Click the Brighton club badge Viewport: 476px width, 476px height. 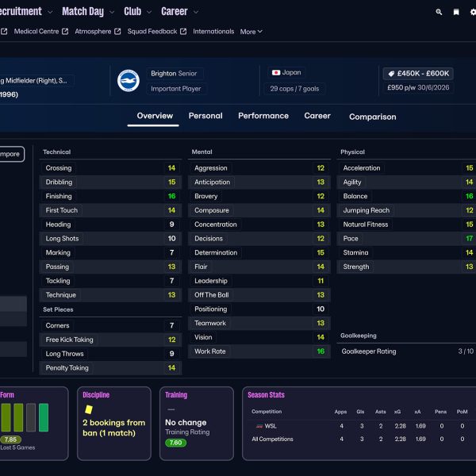(x=128, y=80)
